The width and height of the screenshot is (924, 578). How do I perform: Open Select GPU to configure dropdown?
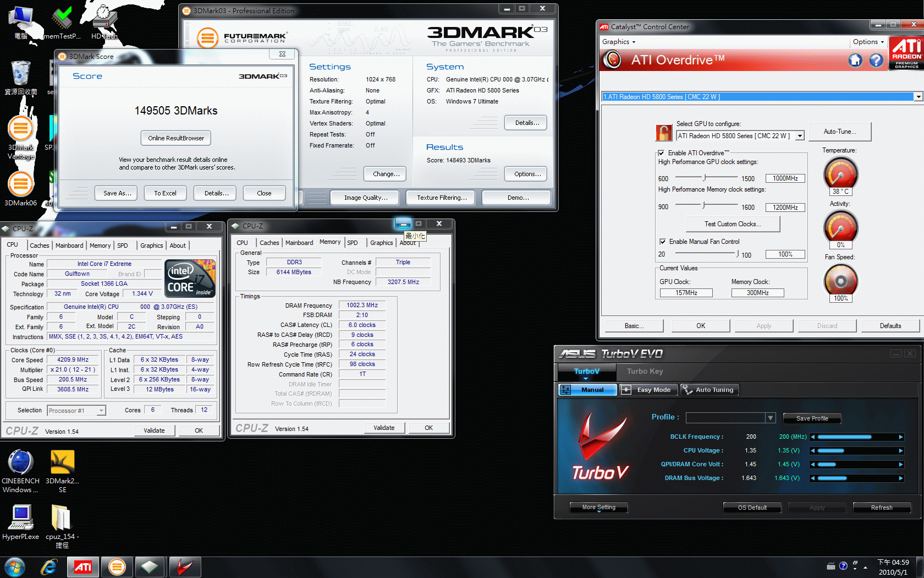800,136
